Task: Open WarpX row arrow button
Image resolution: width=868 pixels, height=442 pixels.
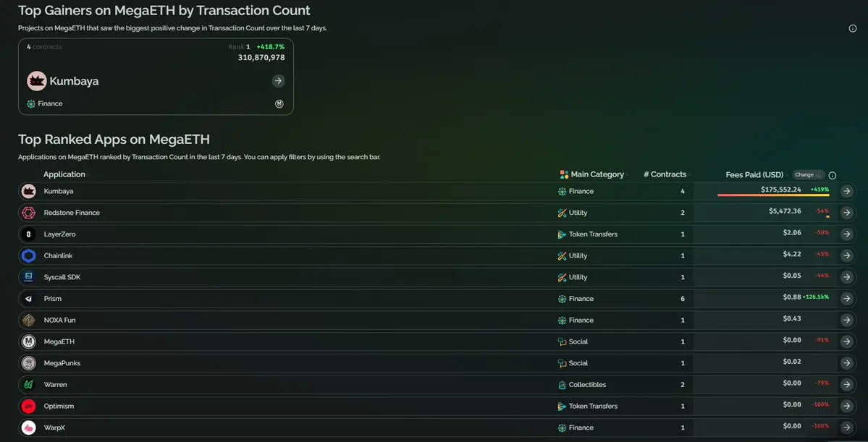Action: tap(846, 428)
